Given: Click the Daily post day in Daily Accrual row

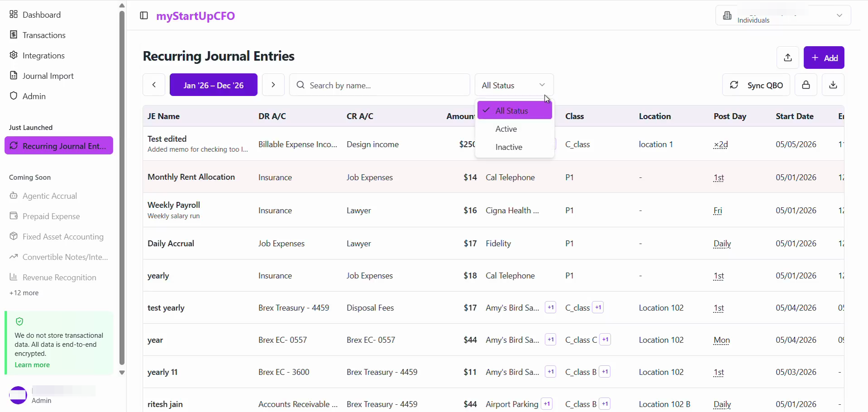Looking at the screenshot, I should [722, 244].
